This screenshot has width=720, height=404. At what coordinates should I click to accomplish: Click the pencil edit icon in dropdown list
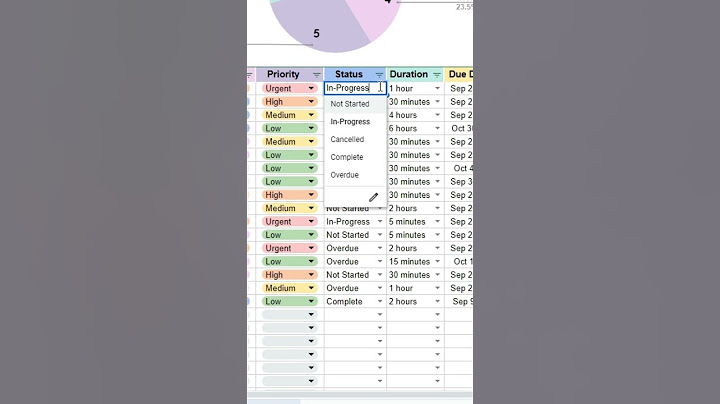click(373, 197)
